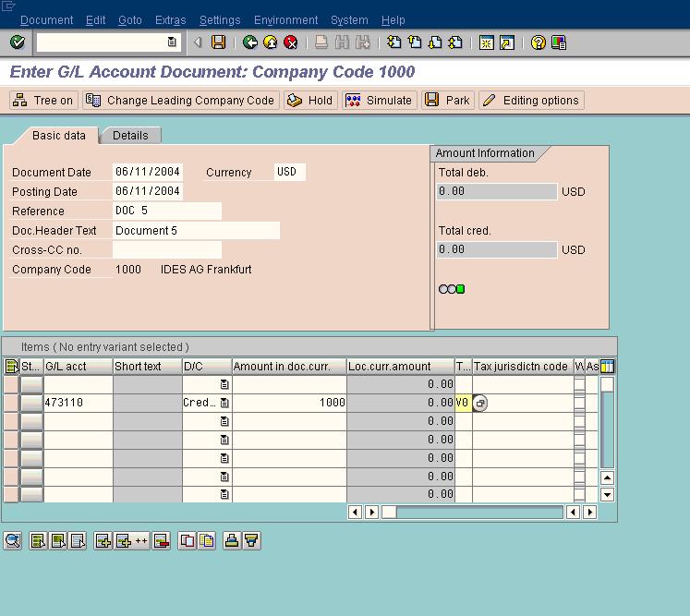
Task: Click the select-all rows table corner
Action: (x=11, y=367)
